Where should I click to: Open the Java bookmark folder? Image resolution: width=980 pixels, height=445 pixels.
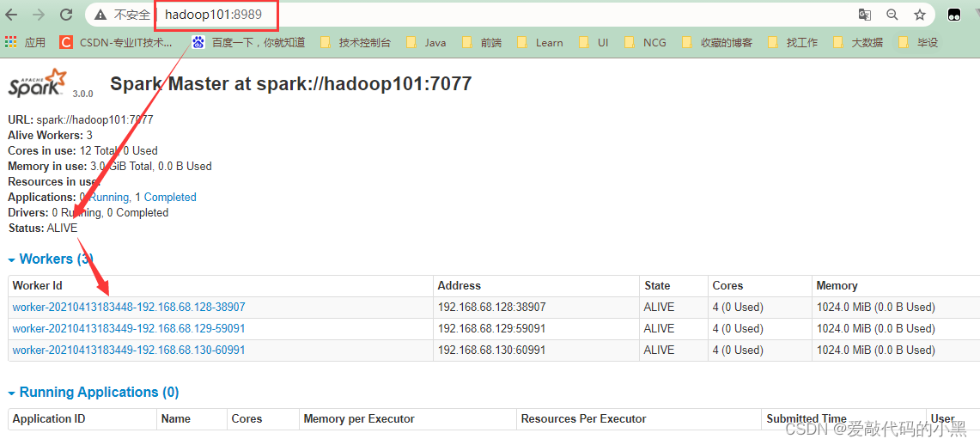[x=426, y=42]
